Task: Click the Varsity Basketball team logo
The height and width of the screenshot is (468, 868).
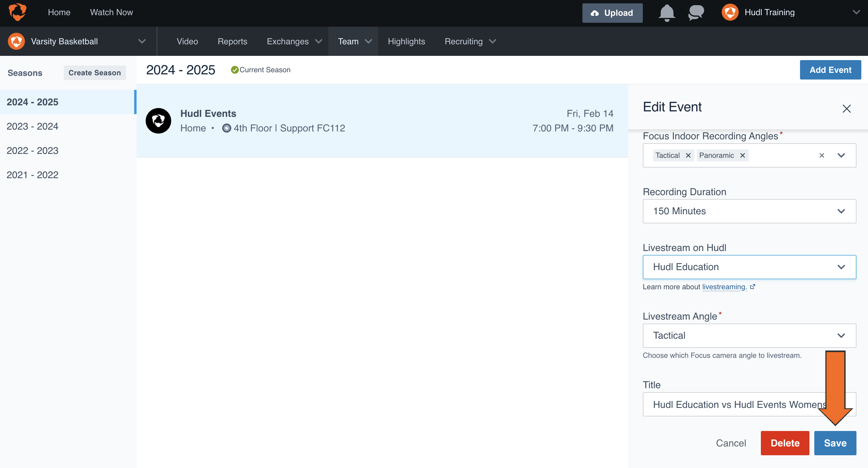Action: (x=16, y=41)
